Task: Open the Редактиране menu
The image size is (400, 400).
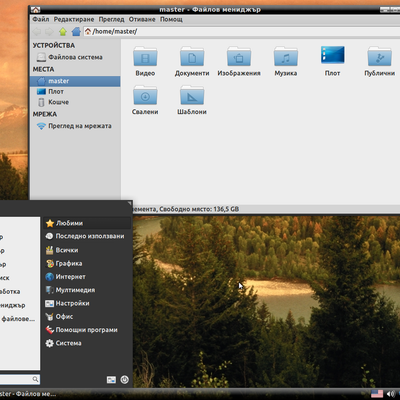Action: pyautogui.click(x=74, y=19)
